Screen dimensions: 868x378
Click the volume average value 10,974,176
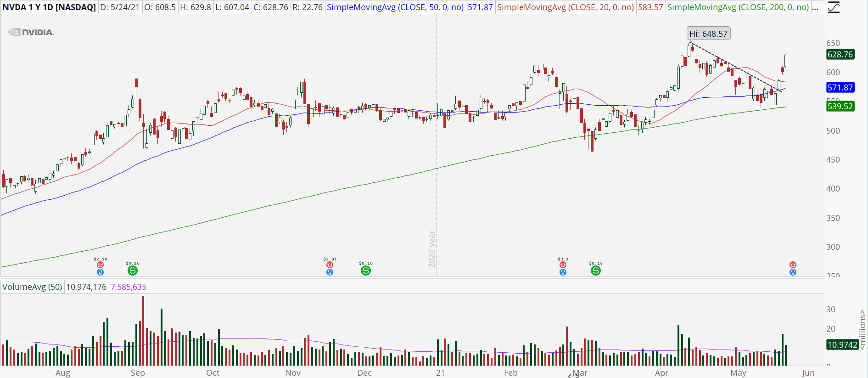pos(86,287)
